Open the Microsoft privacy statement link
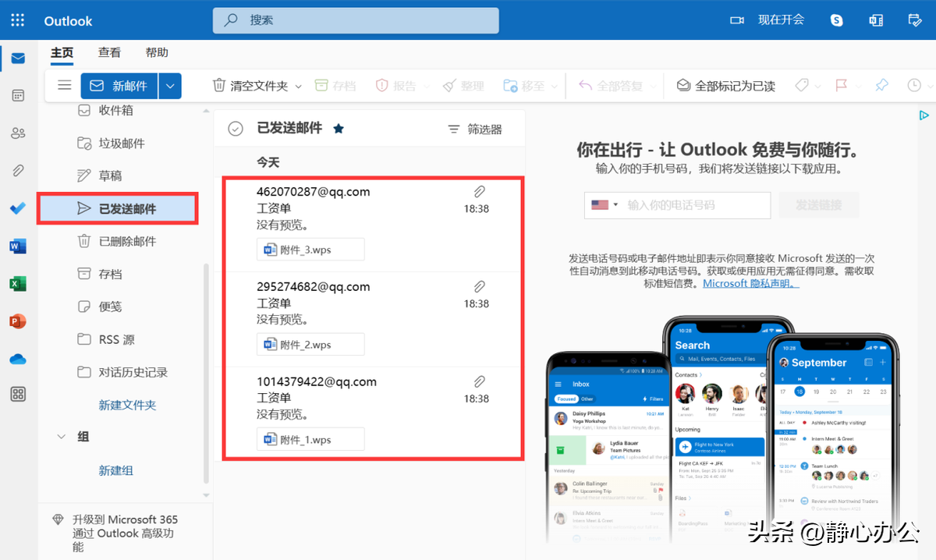 (x=751, y=283)
